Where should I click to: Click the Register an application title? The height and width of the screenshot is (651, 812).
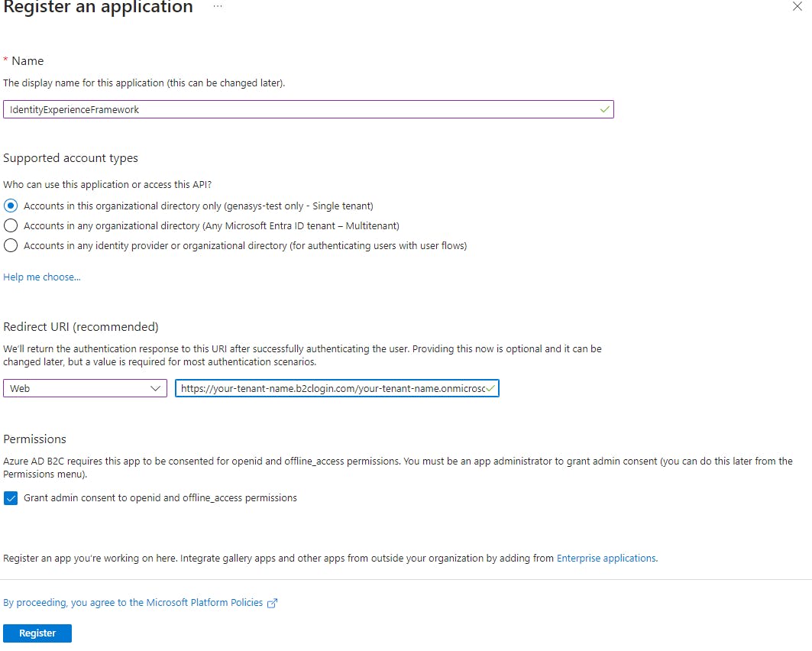point(99,7)
